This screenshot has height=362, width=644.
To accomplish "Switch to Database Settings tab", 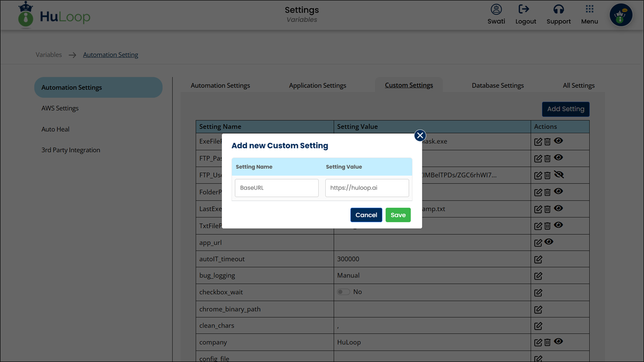I will (497, 85).
